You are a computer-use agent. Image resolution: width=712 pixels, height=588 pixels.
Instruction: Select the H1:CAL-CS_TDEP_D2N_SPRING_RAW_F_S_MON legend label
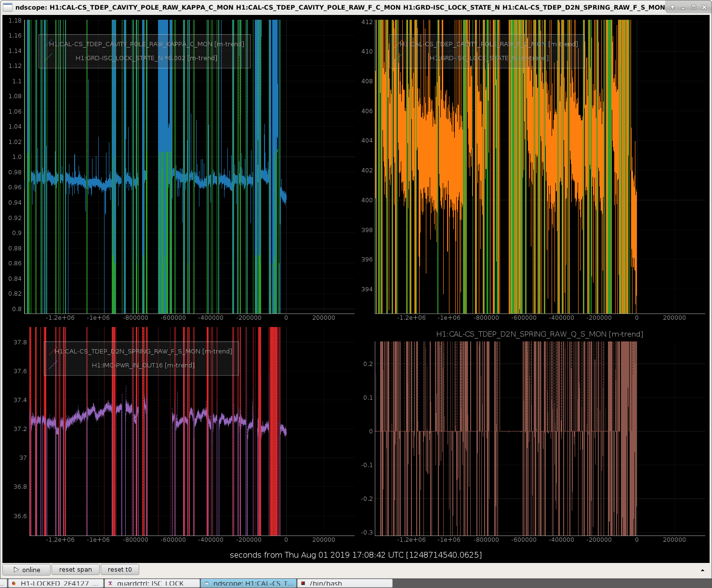(143, 351)
